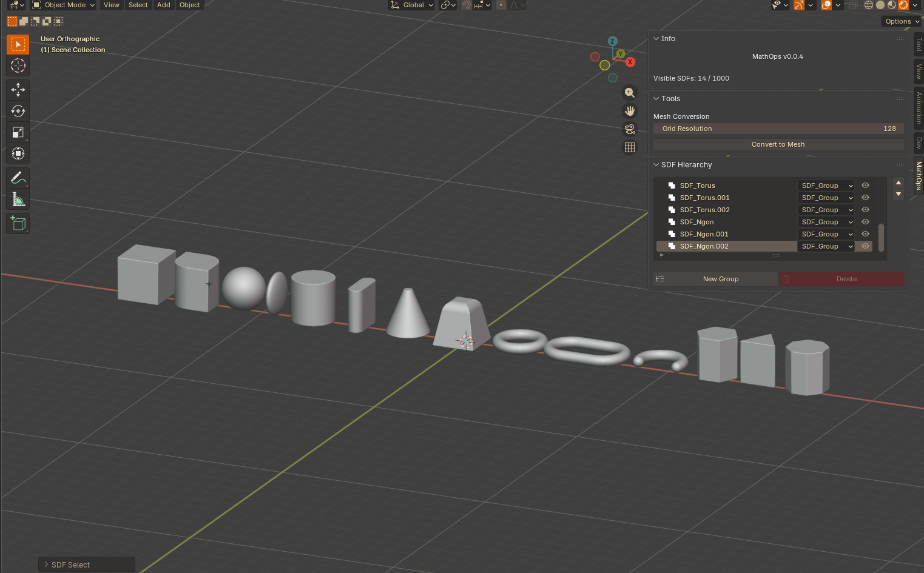Click the red Delete button

841,279
